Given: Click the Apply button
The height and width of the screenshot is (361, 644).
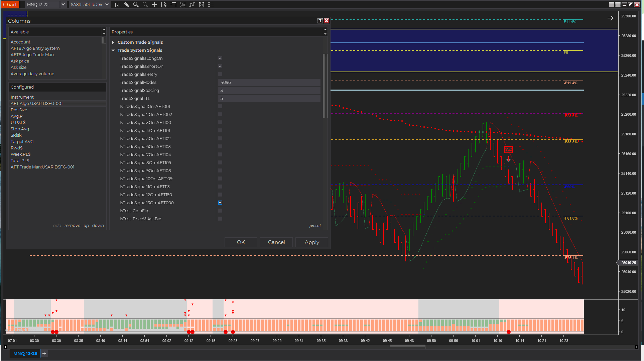Looking at the screenshot, I should click(311, 242).
